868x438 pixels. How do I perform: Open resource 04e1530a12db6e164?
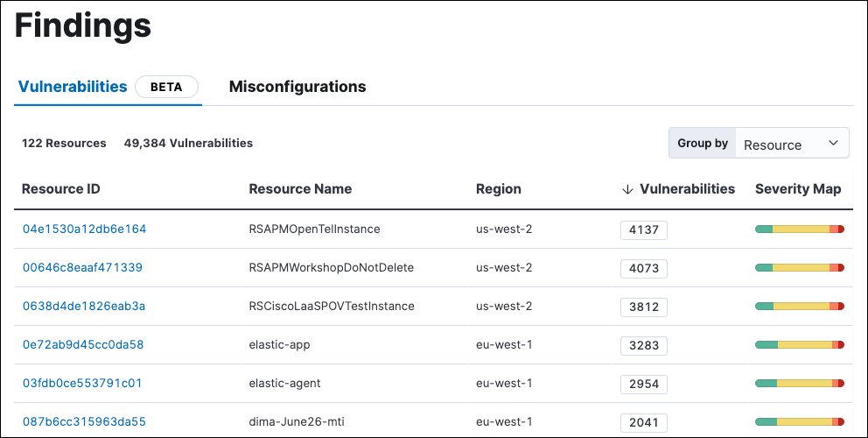pos(84,229)
